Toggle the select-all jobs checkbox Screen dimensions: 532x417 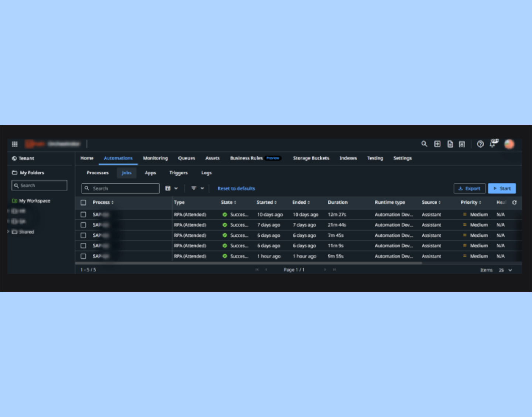point(83,203)
